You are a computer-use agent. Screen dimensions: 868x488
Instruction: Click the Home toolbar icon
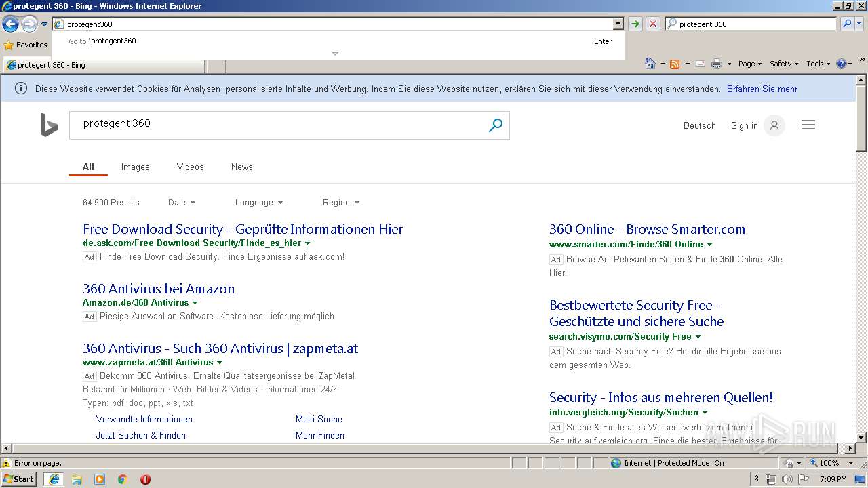click(x=650, y=64)
